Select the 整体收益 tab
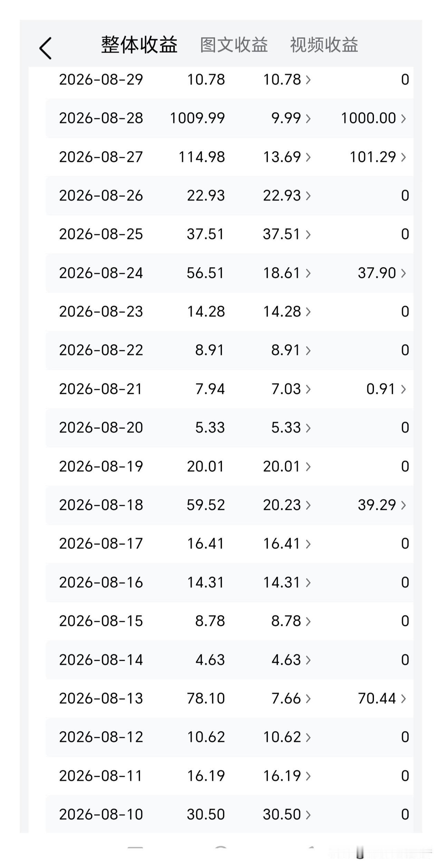The height and width of the screenshot is (868, 442). tap(139, 45)
